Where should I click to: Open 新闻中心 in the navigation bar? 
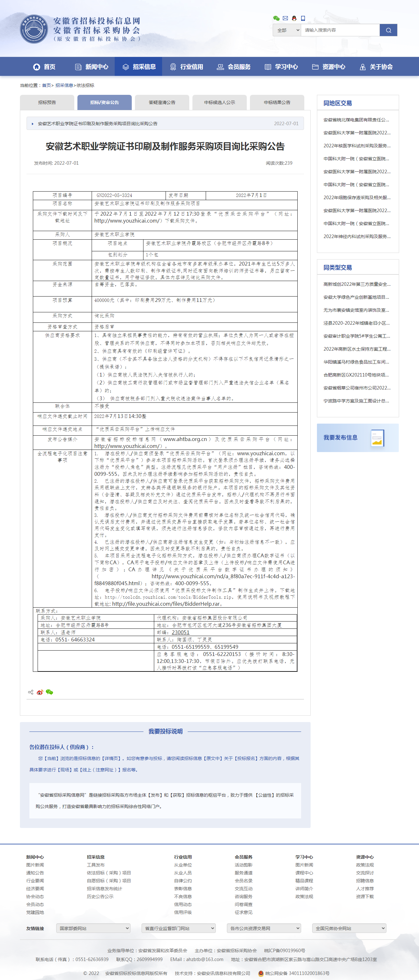click(92, 67)
